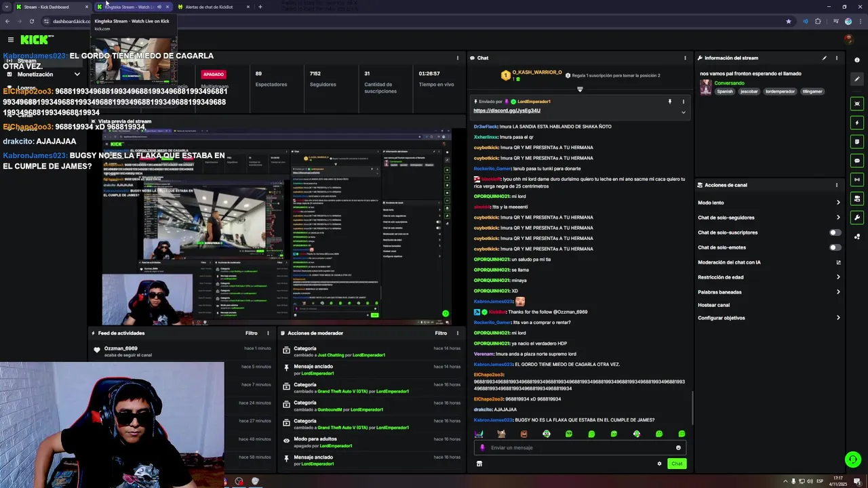This screenshot has width=868, height=488.
Task: Open a new browser tab
Action: point(260,7)
